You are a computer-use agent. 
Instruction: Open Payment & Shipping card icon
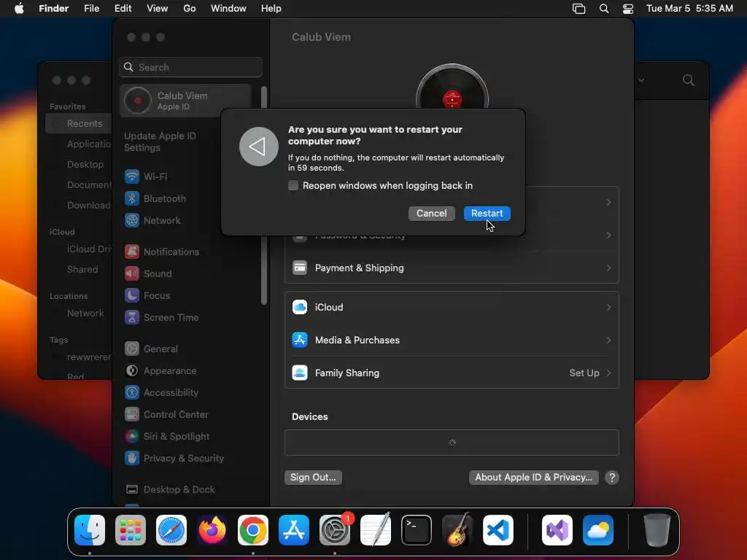pyautogui.click(x=300, y=268)
